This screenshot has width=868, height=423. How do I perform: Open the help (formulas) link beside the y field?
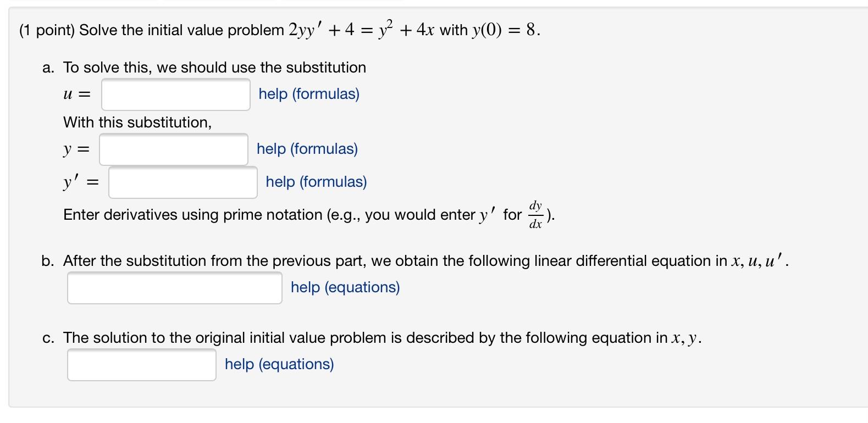(x=306, y=149)
